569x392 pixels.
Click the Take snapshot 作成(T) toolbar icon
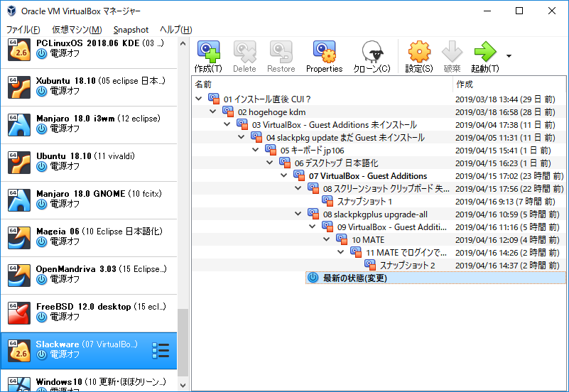(x=208, y=52)
